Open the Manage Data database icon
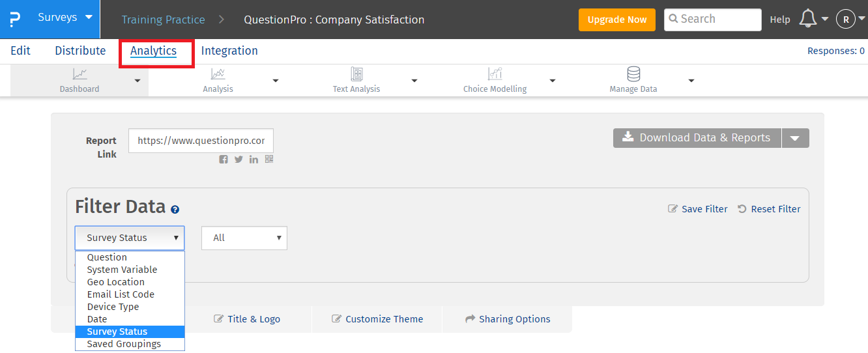Image resolution: width=868 pixels, height=353 pixels. [x=633, y=74]
